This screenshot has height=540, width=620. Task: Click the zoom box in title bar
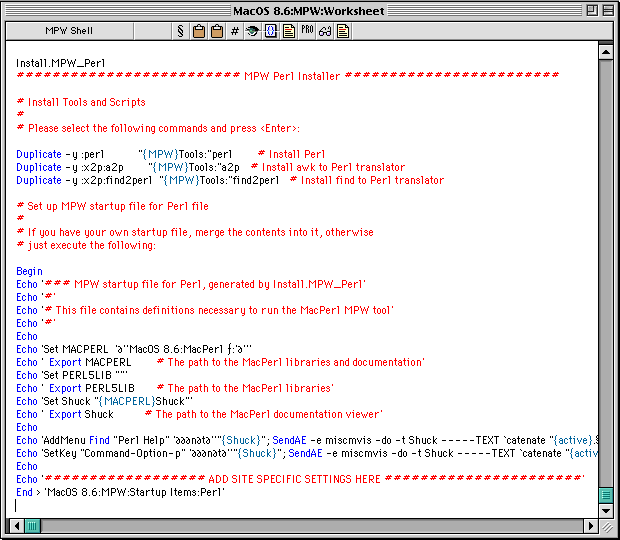pyautogui.click(x=592, y=10)
